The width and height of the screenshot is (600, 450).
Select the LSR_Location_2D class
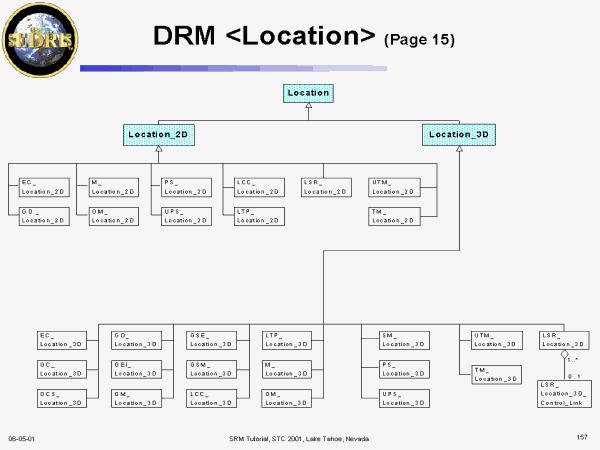pyautogui.click(x=325, y=186)
